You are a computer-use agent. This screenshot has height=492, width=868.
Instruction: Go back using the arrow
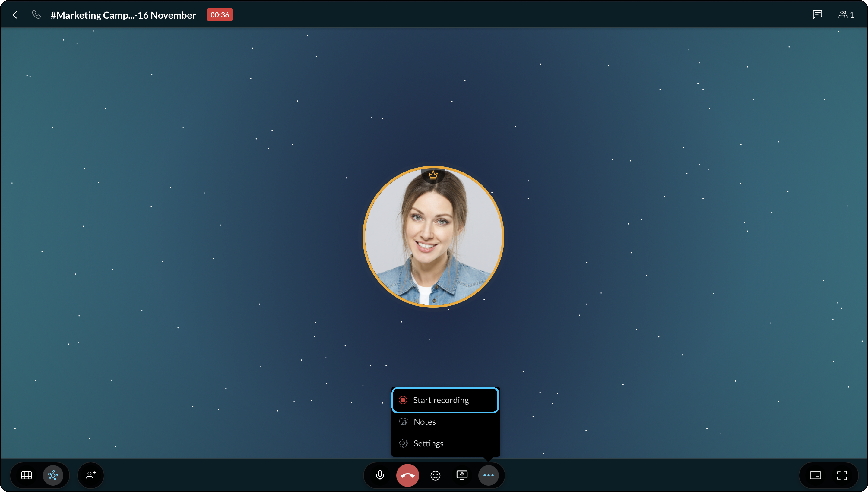15,15
